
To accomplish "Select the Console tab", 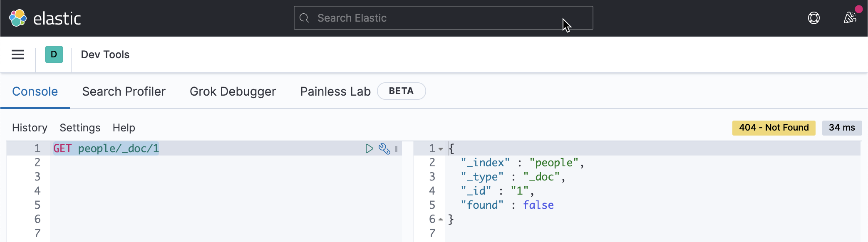I will 35,91.
